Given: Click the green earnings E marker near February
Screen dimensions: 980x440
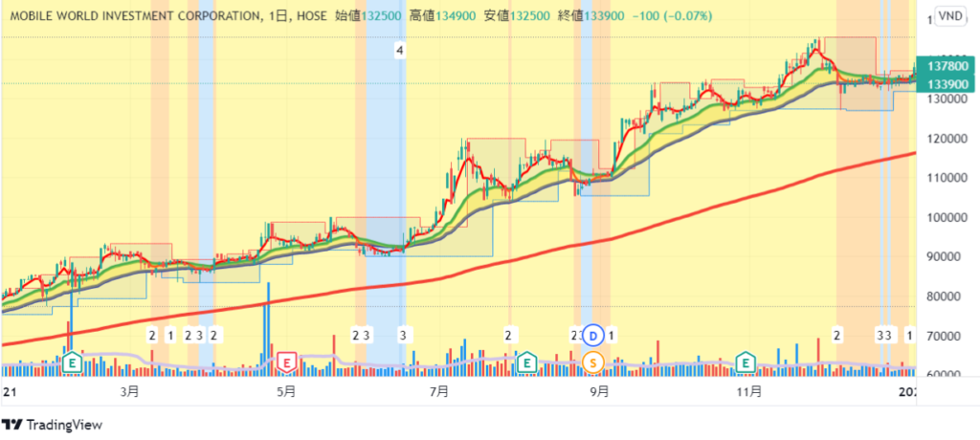Looking at the screenshot, I should click(x=73, y=362).
